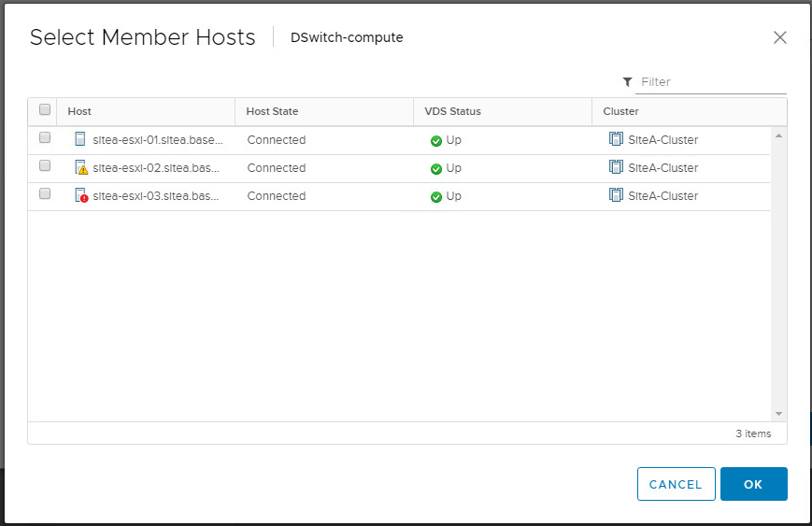The image size is (812, 526).
Task: Click the filter funnel icon
Action: coord(627,82)
